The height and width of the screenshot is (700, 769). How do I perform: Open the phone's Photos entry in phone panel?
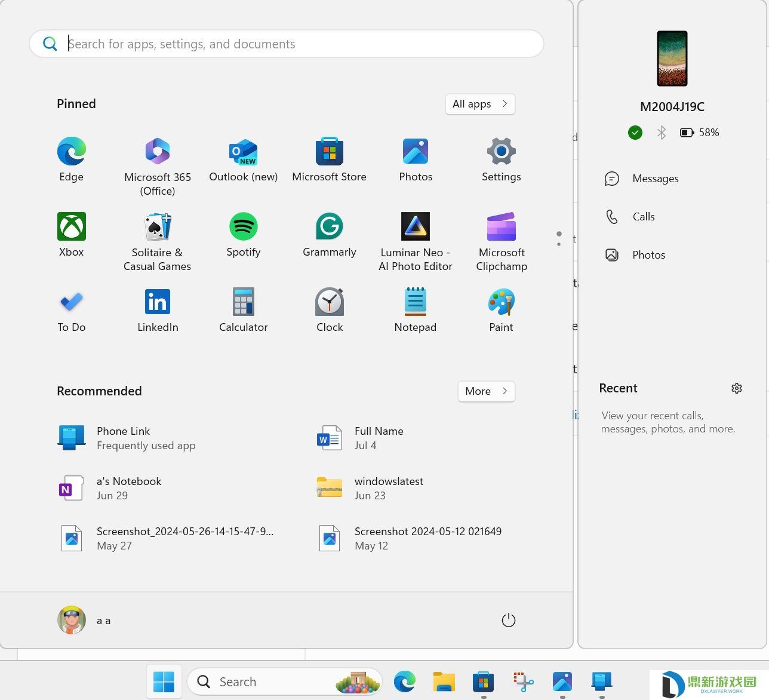[x=635, y=255]
